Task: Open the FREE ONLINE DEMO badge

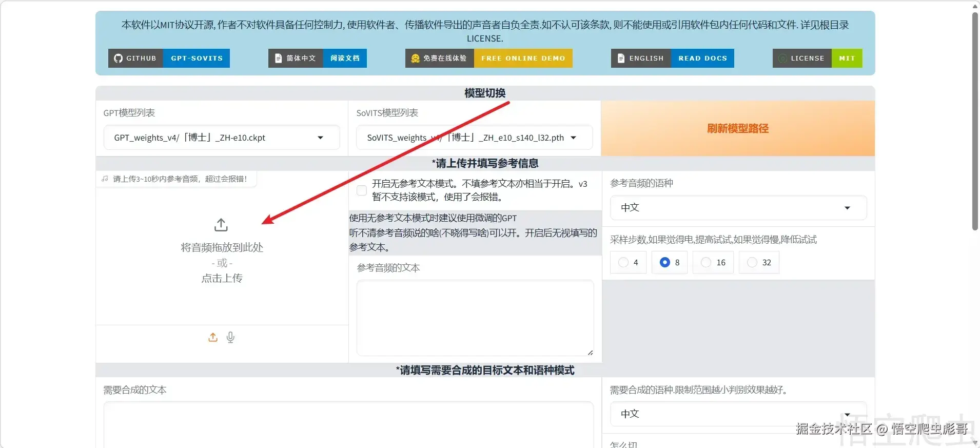Action: click(x=488, y=58)
